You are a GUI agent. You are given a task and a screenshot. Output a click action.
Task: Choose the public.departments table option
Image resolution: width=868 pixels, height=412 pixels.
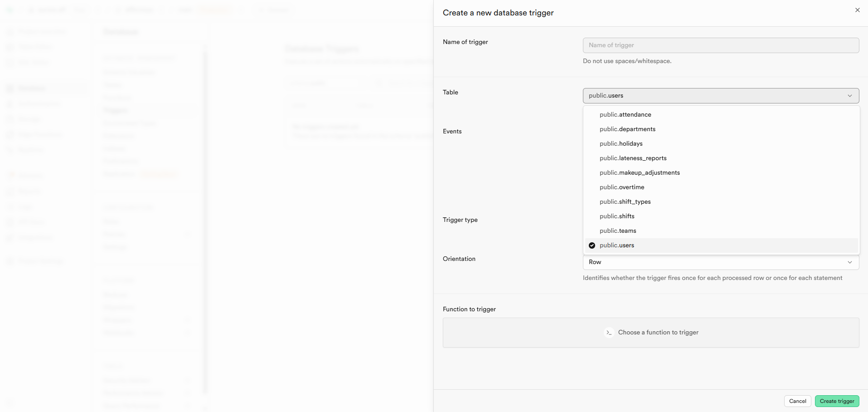[x=627, y=129]
